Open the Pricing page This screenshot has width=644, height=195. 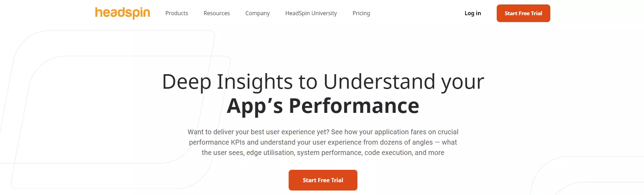(x=361, y=13)
